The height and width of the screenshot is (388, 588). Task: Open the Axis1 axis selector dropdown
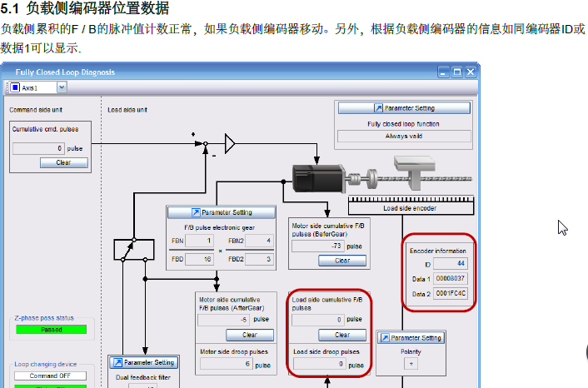coord(62,87)
